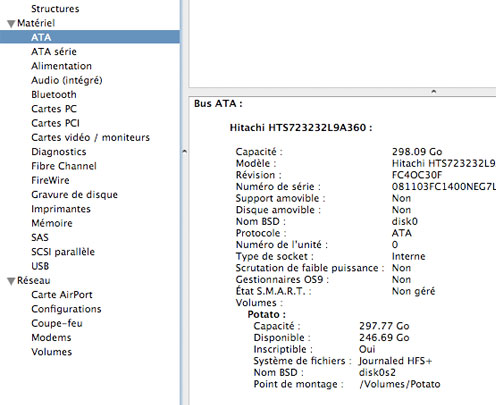Click the disk0 BSD name value
Screen dimensions: 496x405
pyautogui.click(x=405, y=222)
